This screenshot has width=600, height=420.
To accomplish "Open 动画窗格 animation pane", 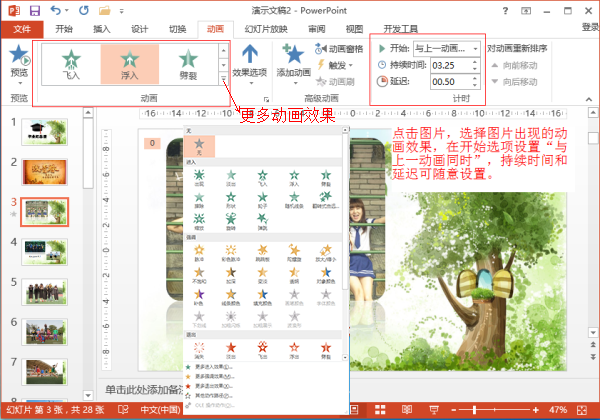I will pos(339,49).
